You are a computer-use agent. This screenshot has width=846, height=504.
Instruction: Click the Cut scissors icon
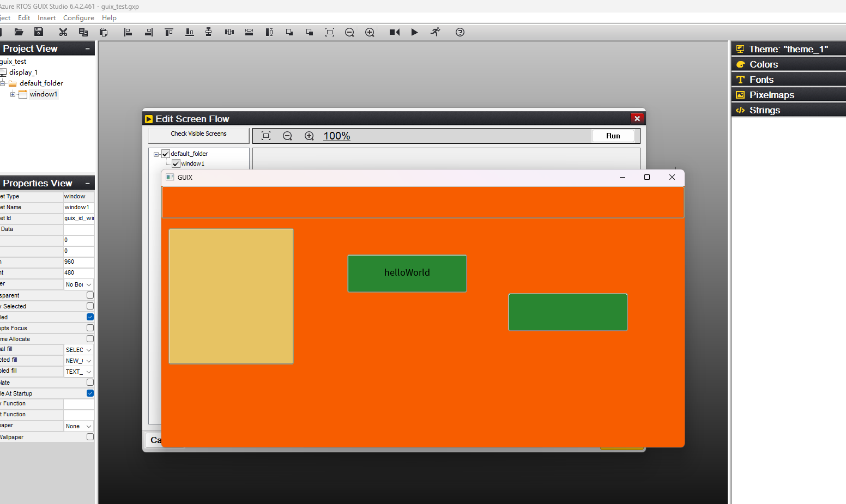tap(63, 32)
